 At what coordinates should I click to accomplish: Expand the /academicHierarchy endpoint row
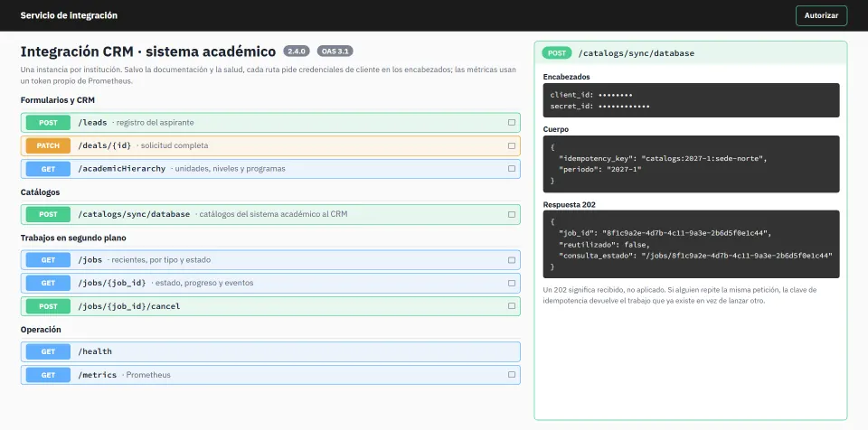pos(270,169)
